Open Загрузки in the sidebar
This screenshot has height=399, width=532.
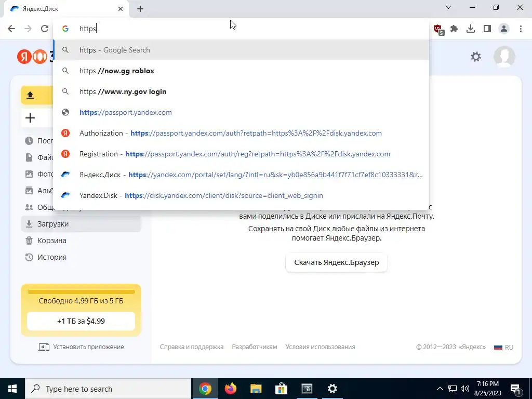(x=81, y=224)
